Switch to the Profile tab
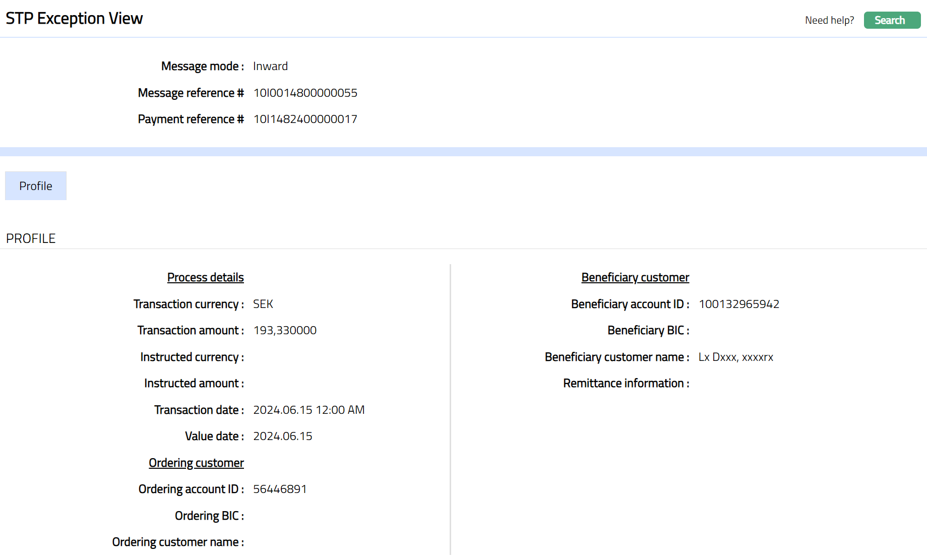Viewport: 927px width, 560px height. tap(36, 186)
